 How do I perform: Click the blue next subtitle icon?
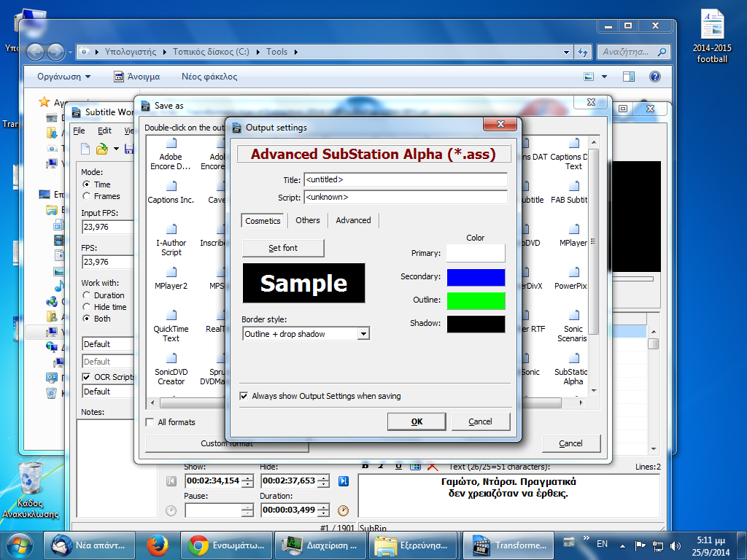pyautogui.click(x=344, y=481)
